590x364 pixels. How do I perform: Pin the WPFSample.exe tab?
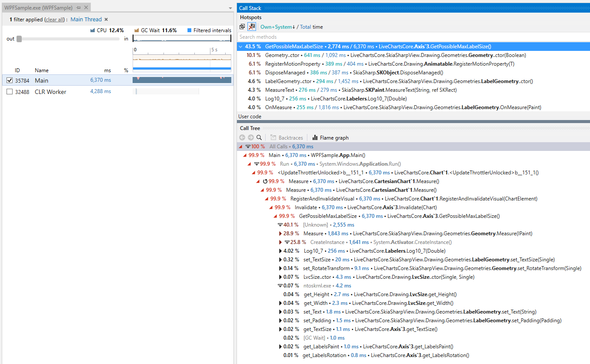pyautogui.click(x=78, y=8)
